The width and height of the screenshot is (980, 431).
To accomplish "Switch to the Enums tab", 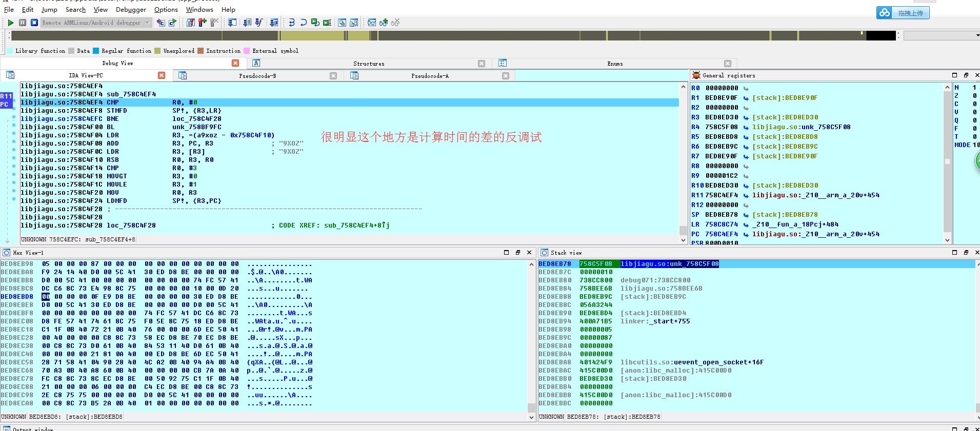I will click(615, 64).
